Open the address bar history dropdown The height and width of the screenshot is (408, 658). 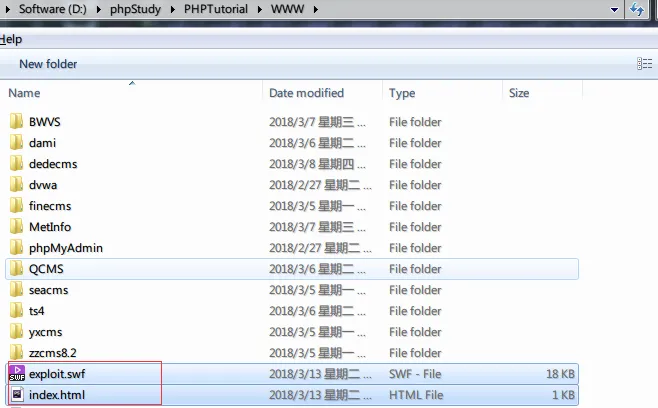click(x=614, y=9)
